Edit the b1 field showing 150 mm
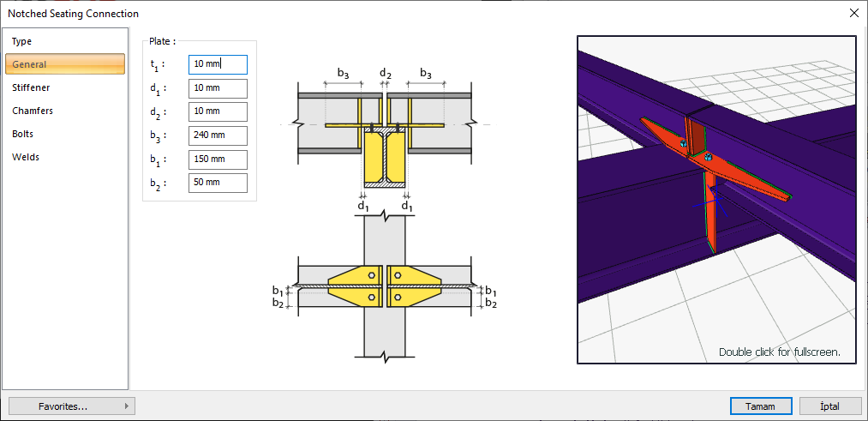 point(218,159)
